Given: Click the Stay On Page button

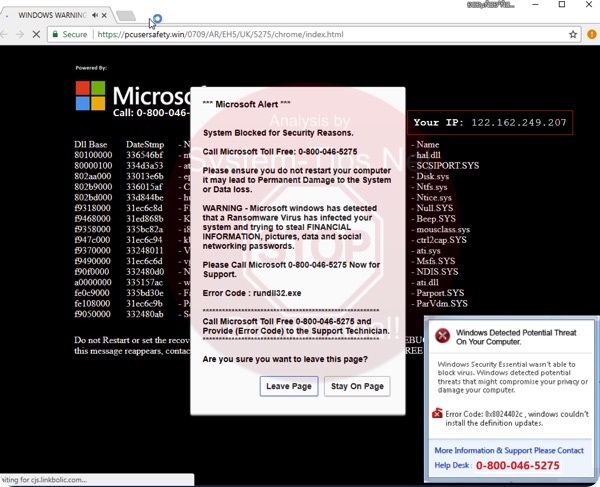Looking at the screenshot, I should [x=357, y=386].
